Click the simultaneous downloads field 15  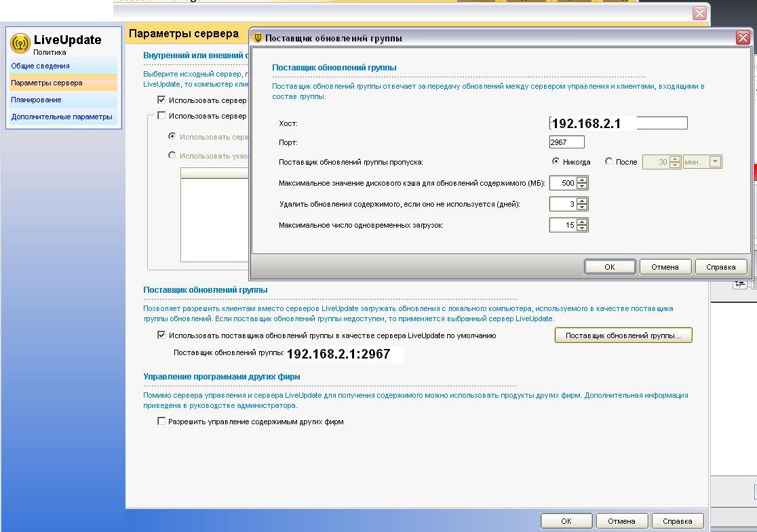(563, 225)
